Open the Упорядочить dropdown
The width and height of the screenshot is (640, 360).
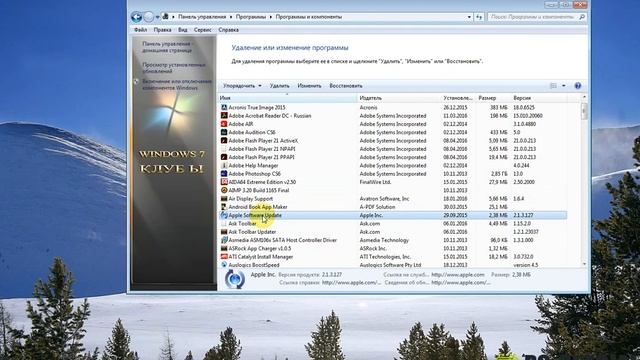pos(242,86)
